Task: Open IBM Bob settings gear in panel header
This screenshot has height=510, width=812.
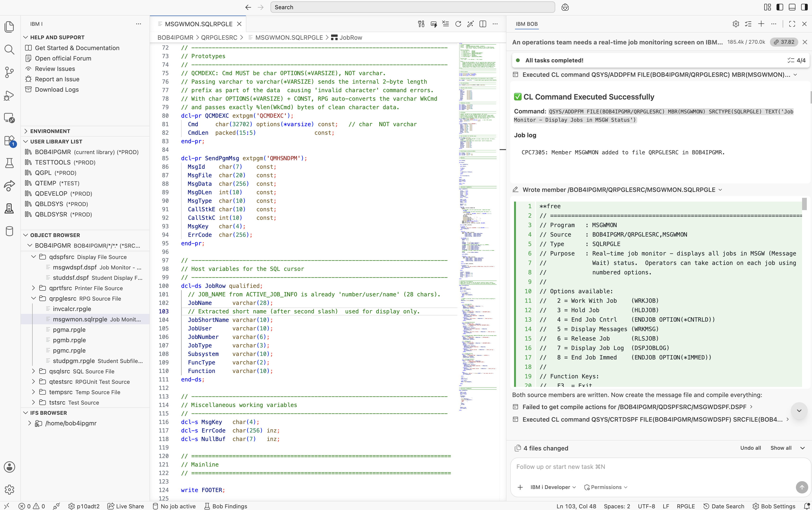Action: click(x=736, y=24)
